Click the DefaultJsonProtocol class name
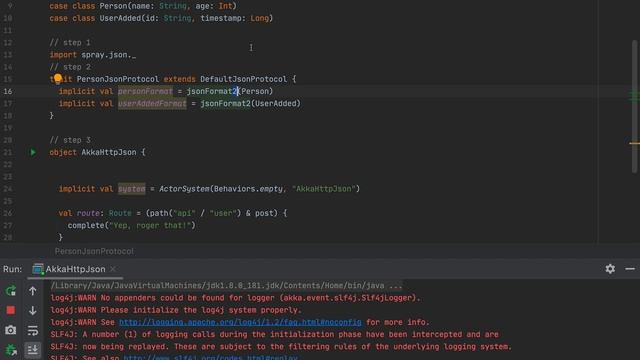 (243, 79)
